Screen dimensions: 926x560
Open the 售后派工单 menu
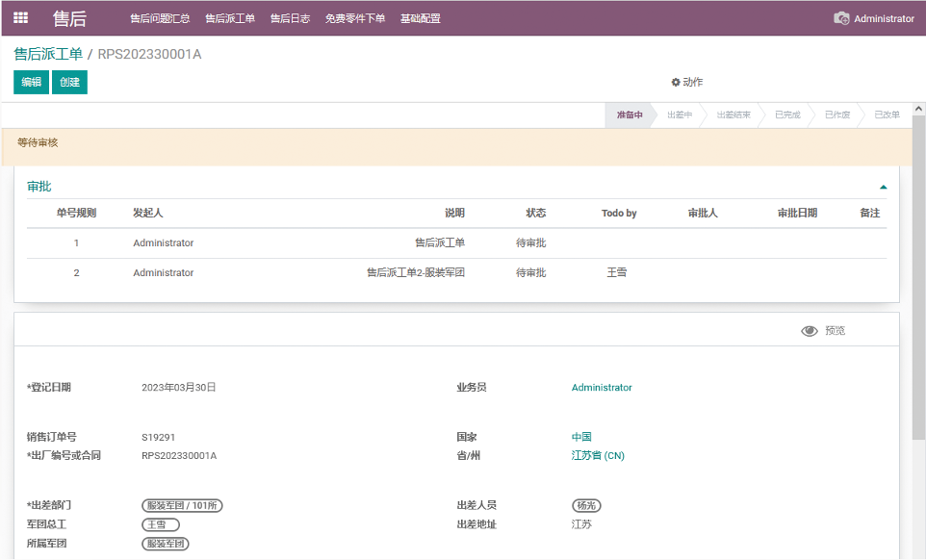click(230, 18)
